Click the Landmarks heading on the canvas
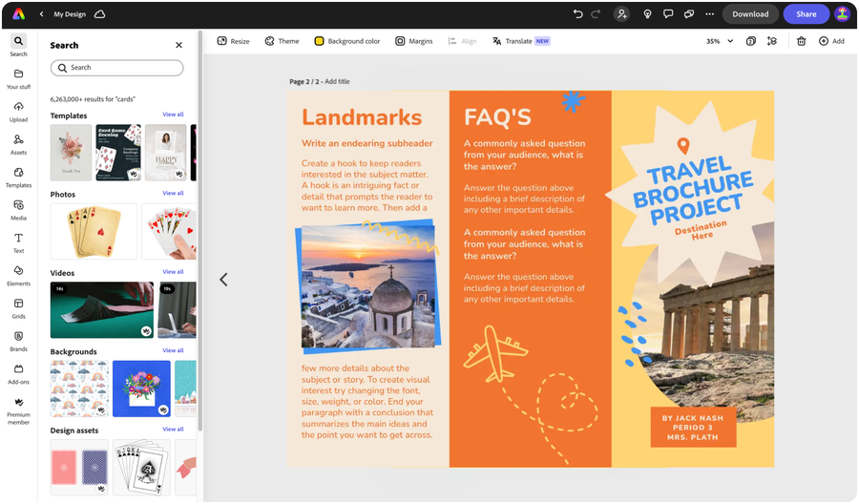Image resolution: width=859 pixels, height=504 pixels. (x=362, y=117)
